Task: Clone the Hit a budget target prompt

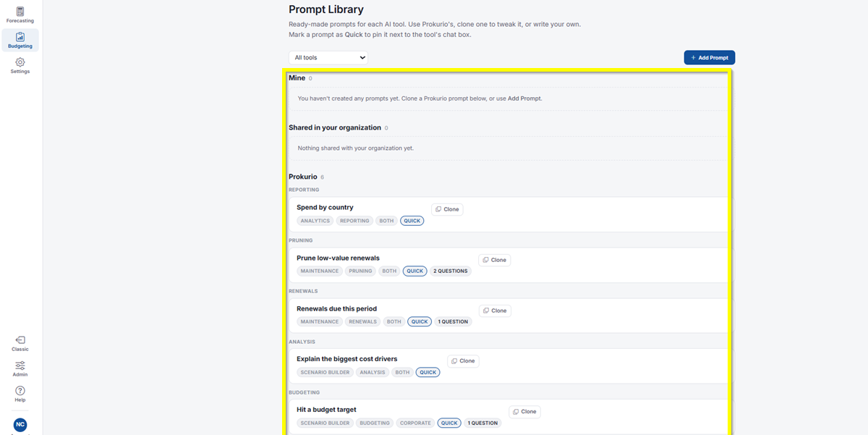Action: point(524,412)
